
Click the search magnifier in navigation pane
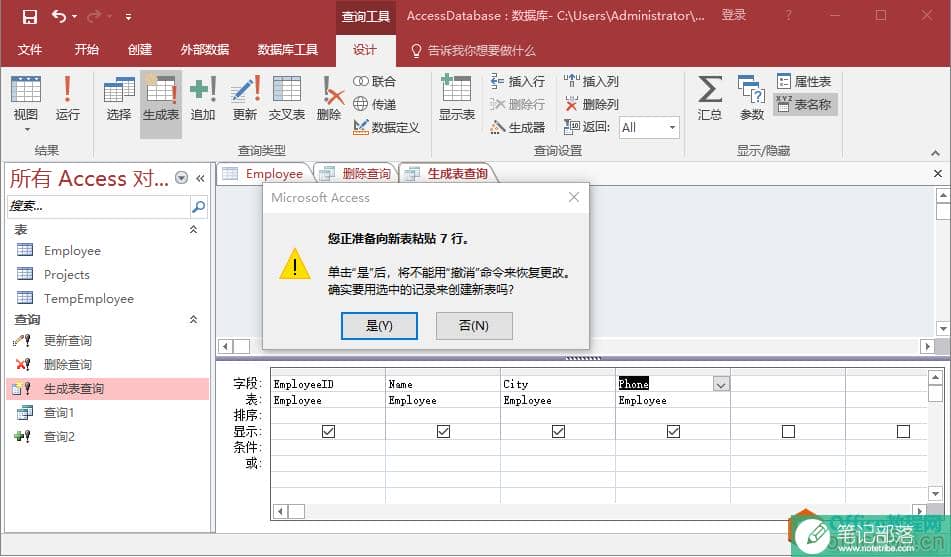click(x=198, y=206)
